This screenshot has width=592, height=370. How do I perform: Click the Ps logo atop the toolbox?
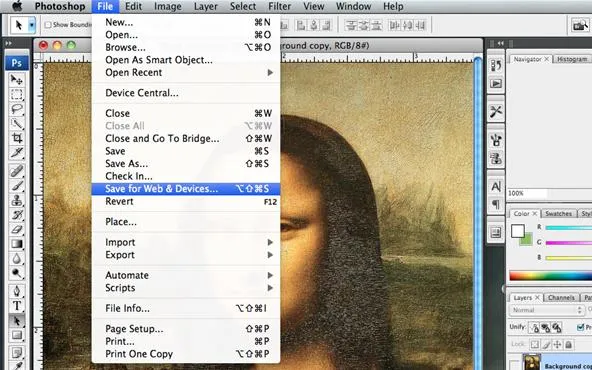tap(17, 63)
